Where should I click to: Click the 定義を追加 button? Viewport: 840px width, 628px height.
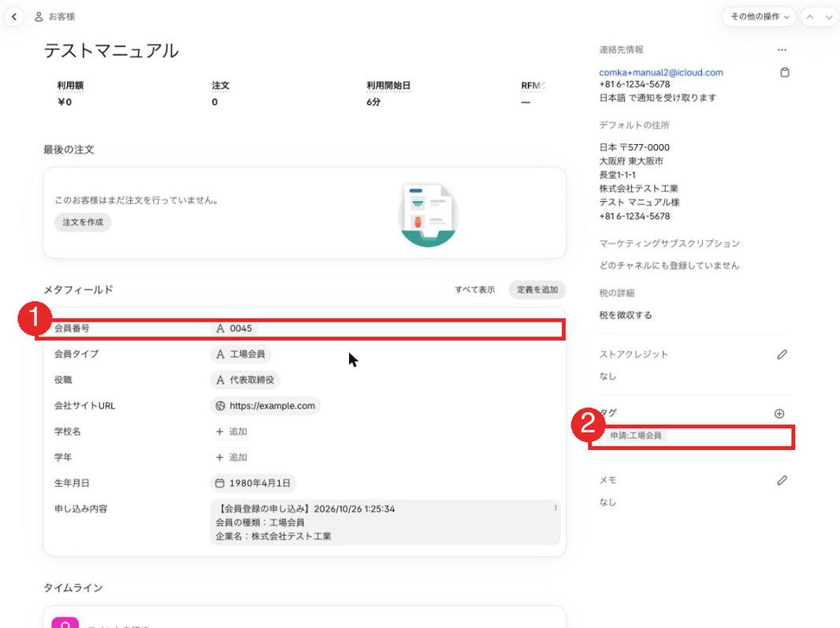pos(537,290)
